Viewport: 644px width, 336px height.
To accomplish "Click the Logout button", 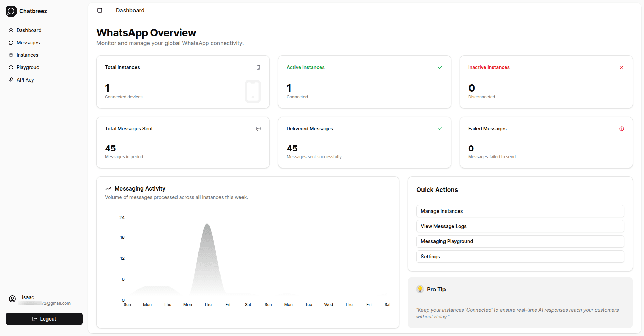I will pyautogui.click(x=44, y=319).
